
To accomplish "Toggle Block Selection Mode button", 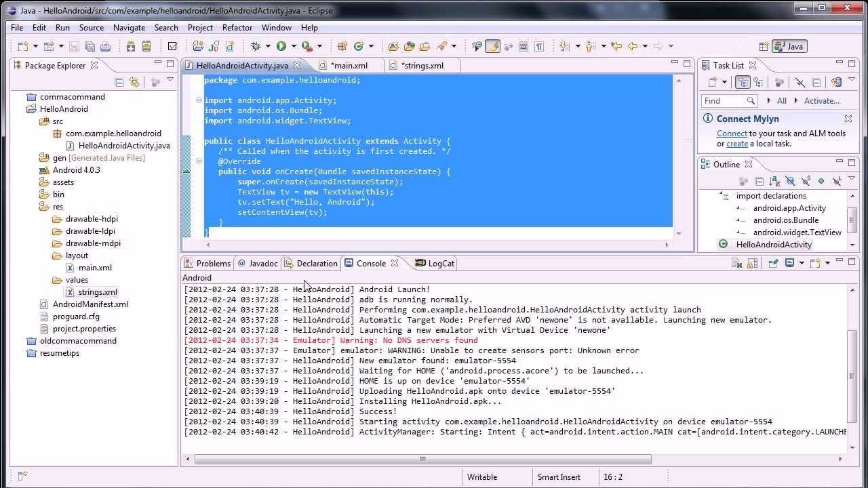I will pos(524,46).
